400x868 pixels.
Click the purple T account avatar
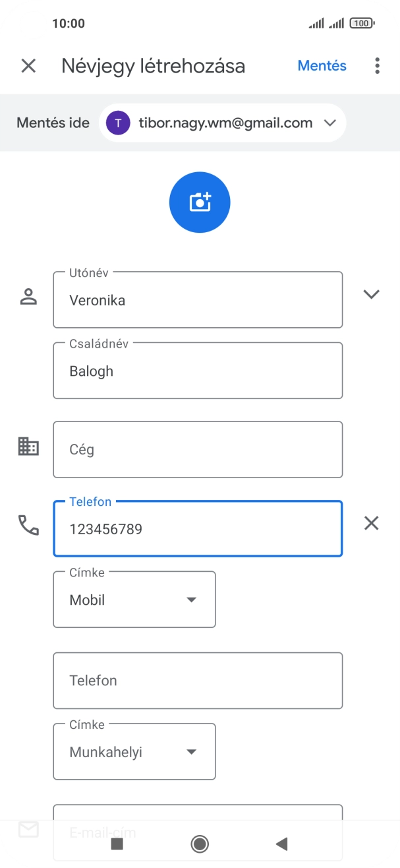pos(118,123)
